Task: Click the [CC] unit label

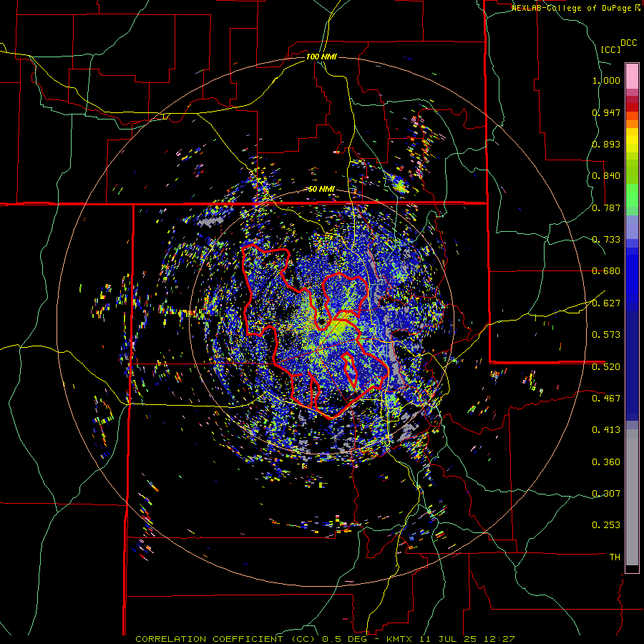Action: [x=610, y=49]
